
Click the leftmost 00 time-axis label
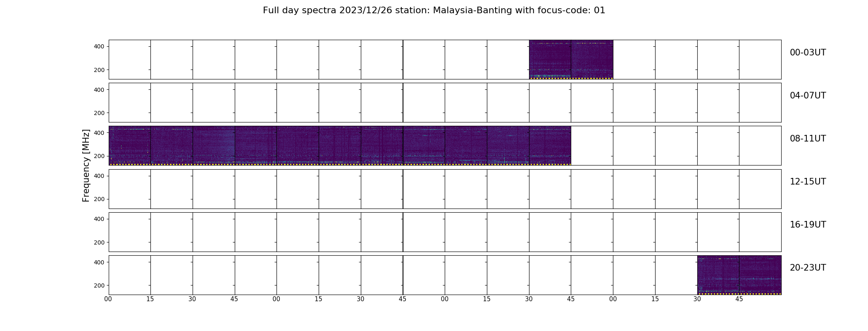tap(108, 299)
